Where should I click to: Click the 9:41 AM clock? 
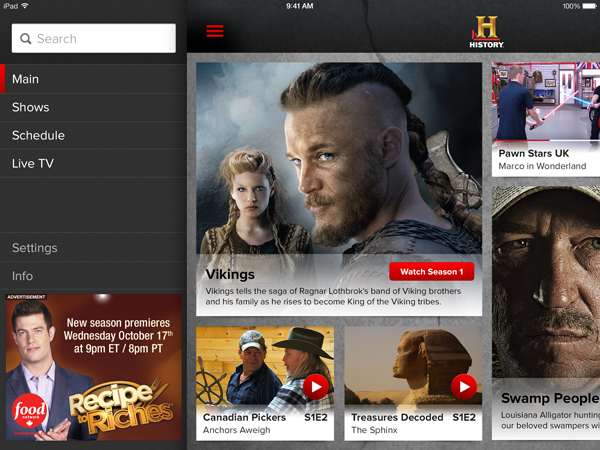tap(300, 6)
